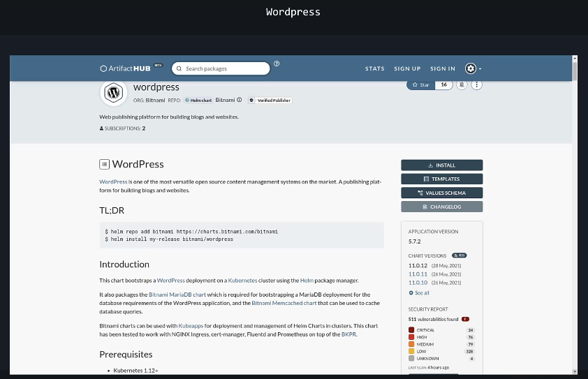Star the wordpress package
This screenshot has width=588, height=379.
pos(421,84)
